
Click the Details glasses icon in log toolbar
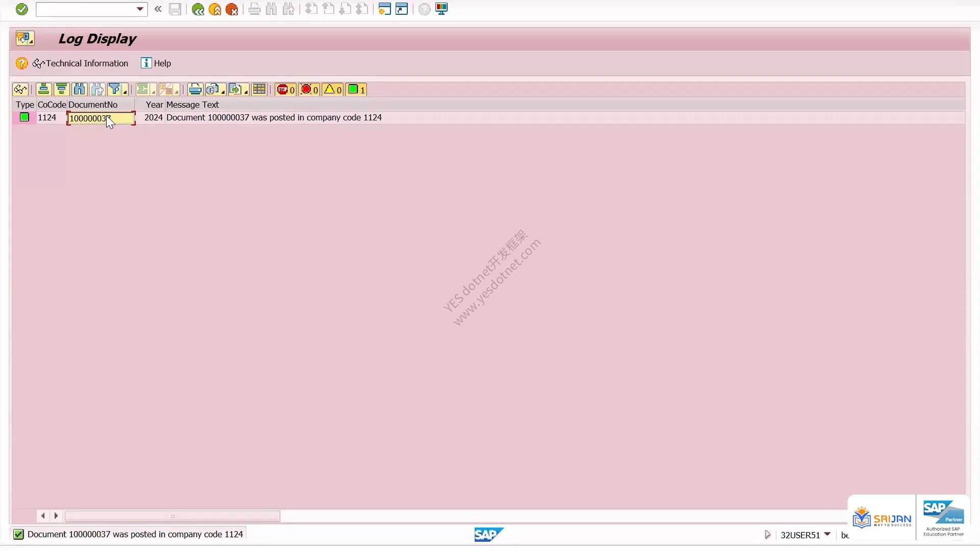pos(20,90)
